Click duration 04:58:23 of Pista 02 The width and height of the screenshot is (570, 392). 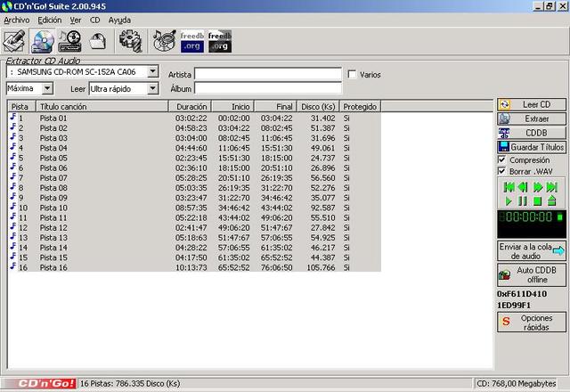(191, 128)
